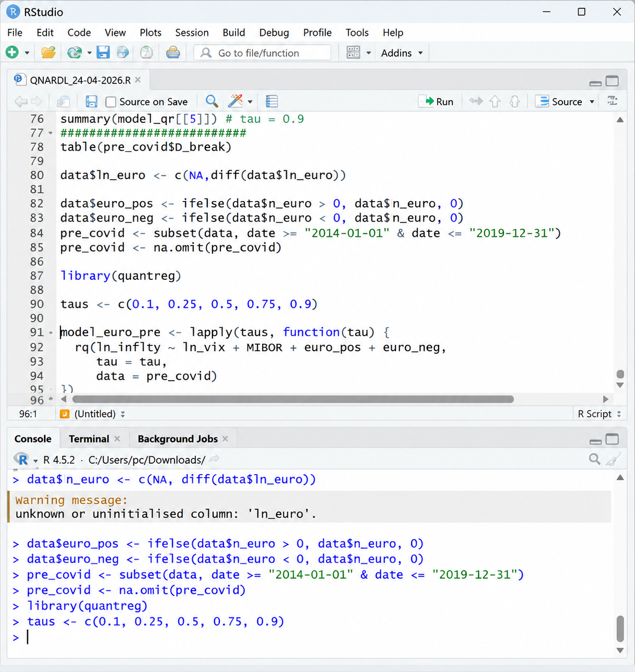Clear the console with the broom icon

(614, 459)
